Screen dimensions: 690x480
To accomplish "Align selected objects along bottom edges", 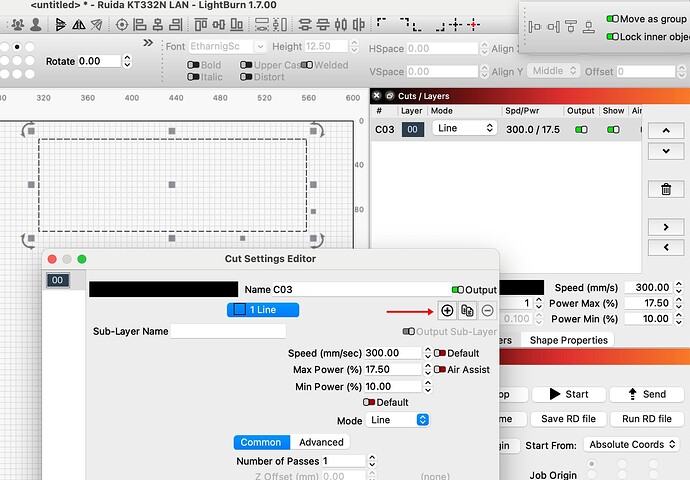I will pyautogui.click(x=237, y=25).
